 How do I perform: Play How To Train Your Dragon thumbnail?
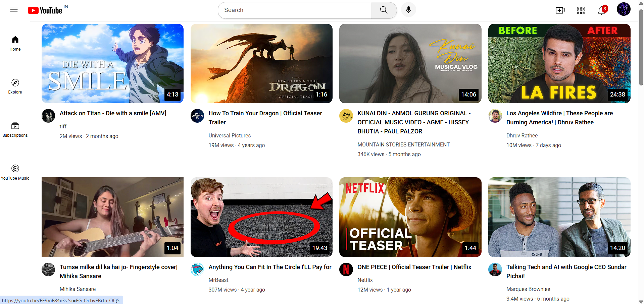click(261, 63)
